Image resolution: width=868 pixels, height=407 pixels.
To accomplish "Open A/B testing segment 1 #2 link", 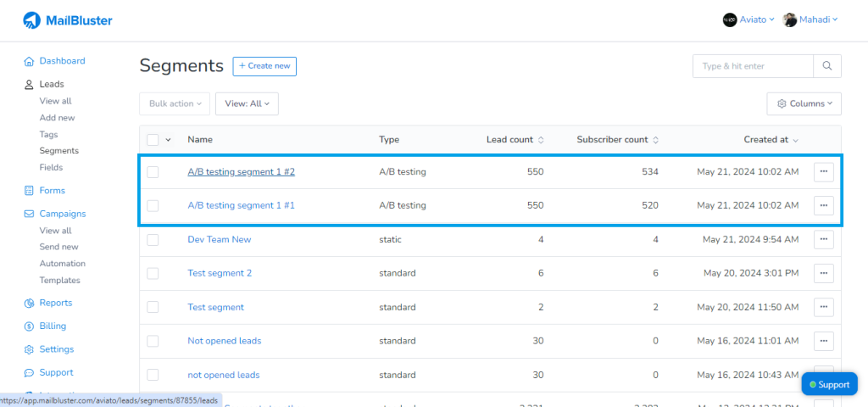I will click(241, 171).
